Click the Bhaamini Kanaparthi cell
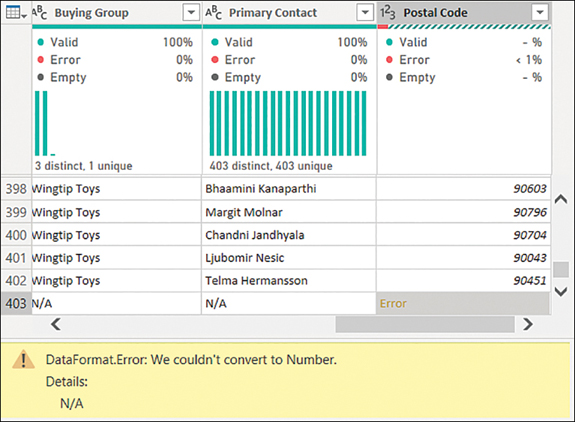The image size is (575, 422). (289, 189)
